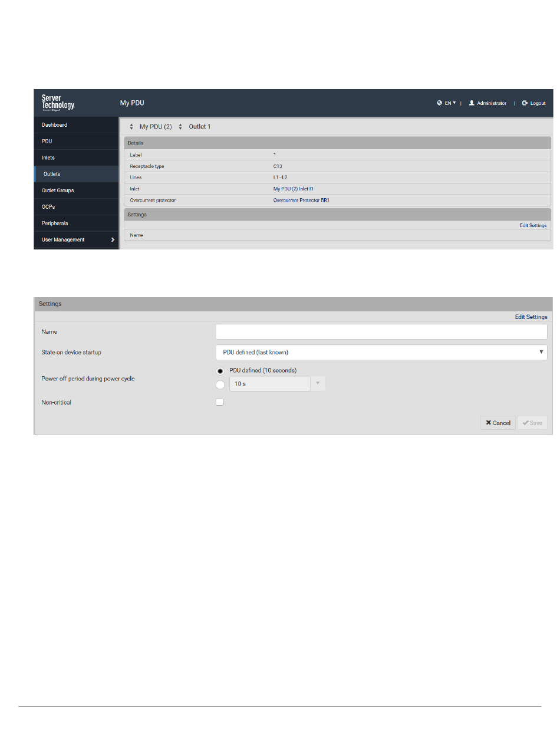Click the Receptacle type label

(147, 166)
